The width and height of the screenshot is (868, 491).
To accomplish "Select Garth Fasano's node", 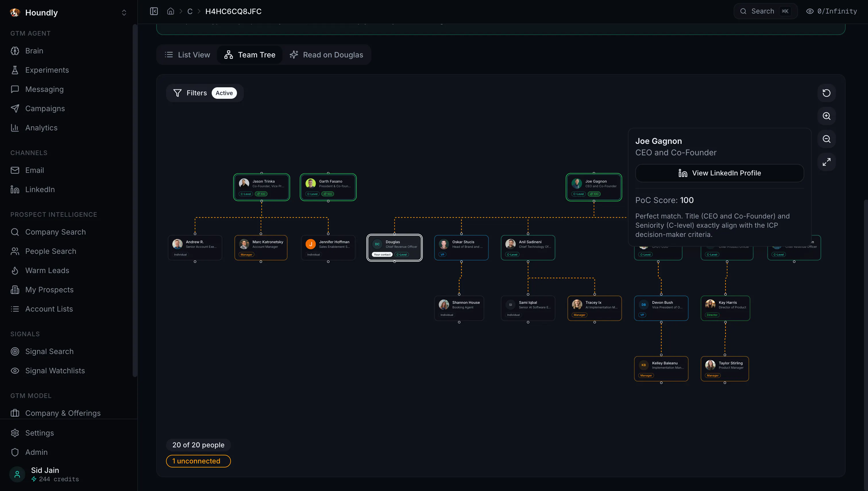I will 328,187.
